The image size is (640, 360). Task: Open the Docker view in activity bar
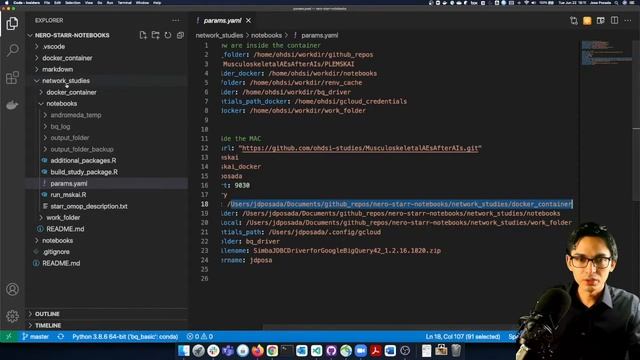point(12,105)
